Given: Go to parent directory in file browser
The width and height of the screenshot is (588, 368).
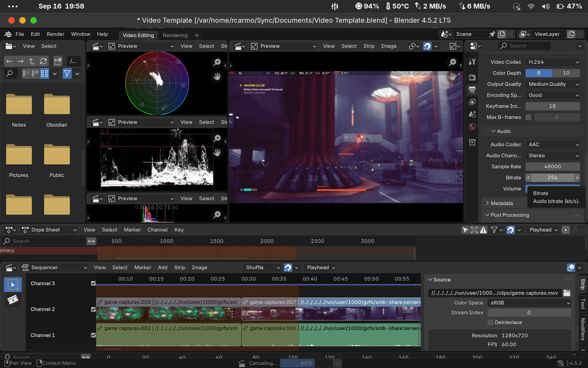Looking at the screenshot, I should tap(32, 61).
